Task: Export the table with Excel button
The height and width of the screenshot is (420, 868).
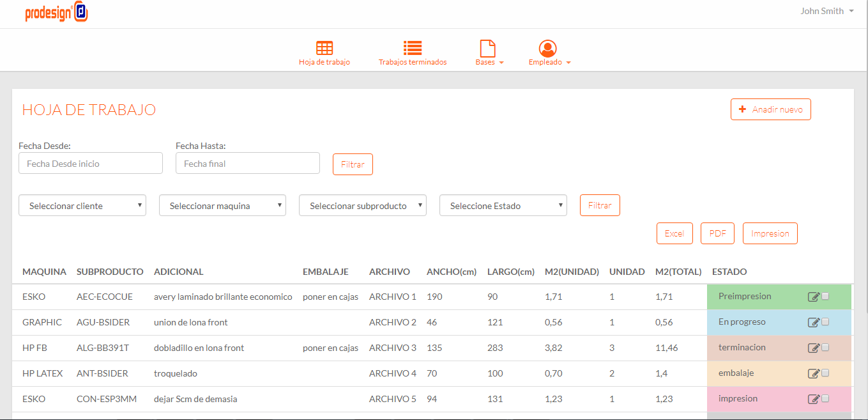Action: point(674,233)
